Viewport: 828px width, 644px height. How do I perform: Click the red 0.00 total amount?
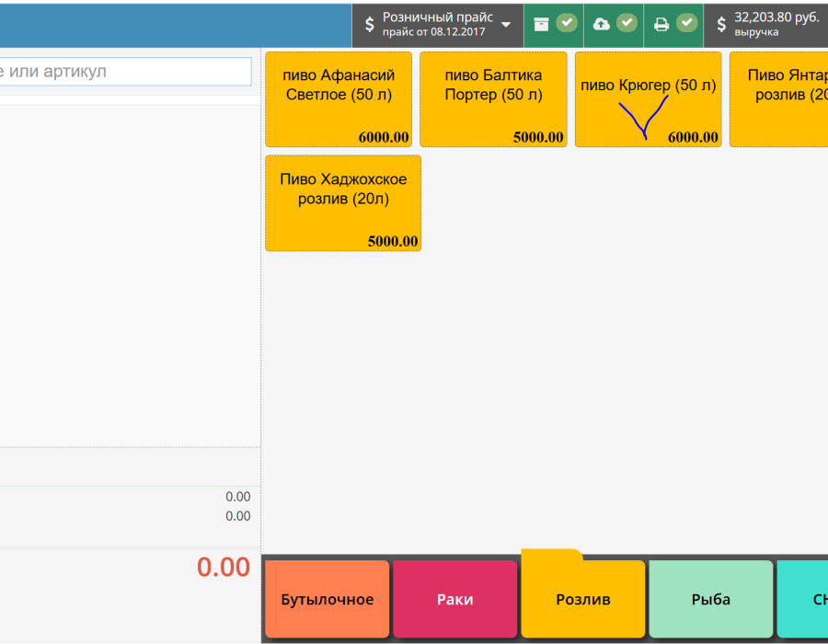[224, 568]
